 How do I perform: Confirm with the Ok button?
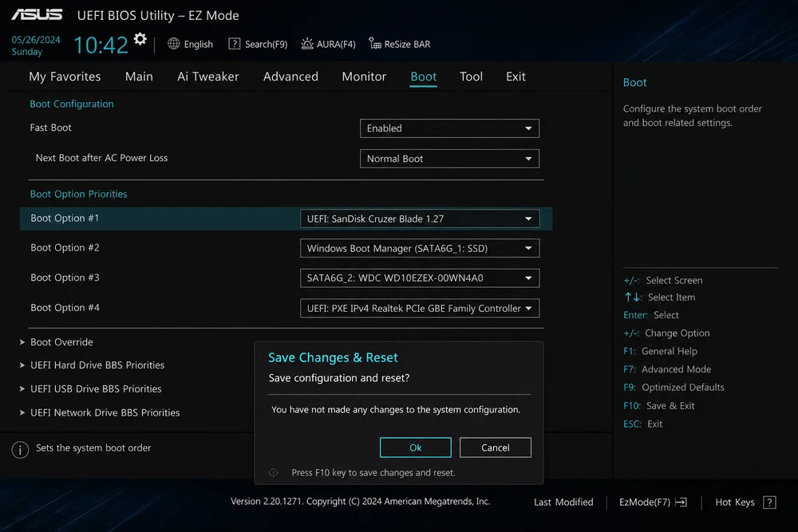(415, 447)
